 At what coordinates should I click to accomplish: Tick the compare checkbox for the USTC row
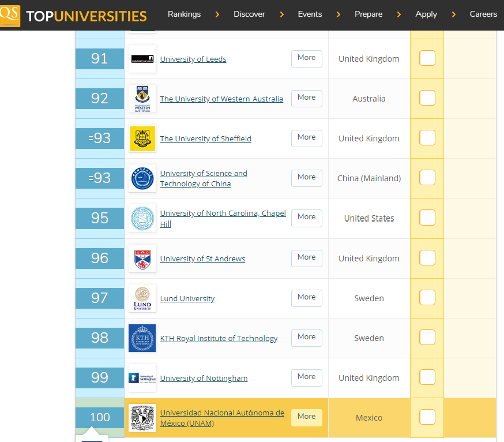pyautogui.click(x=427, y=178)
